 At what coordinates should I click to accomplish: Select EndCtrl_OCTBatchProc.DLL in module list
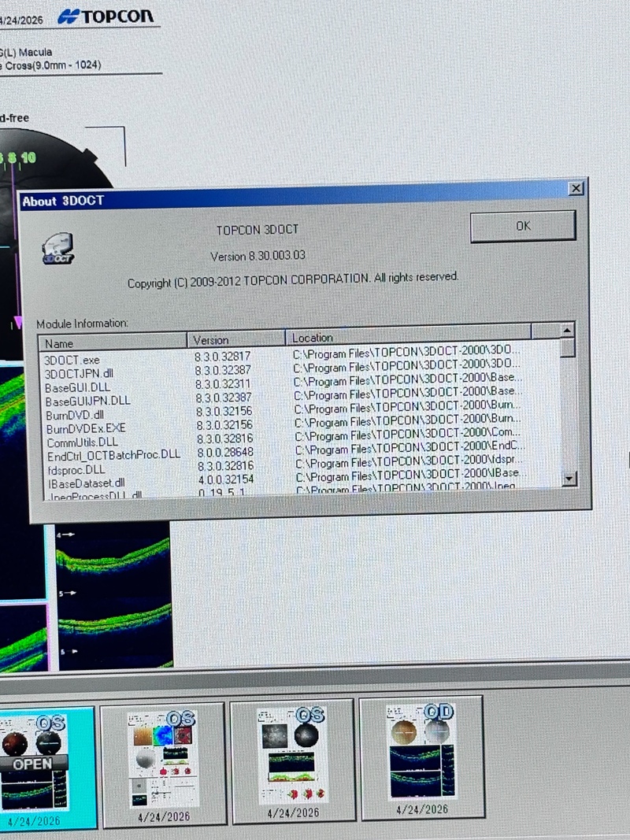click(x=113, y=456)
